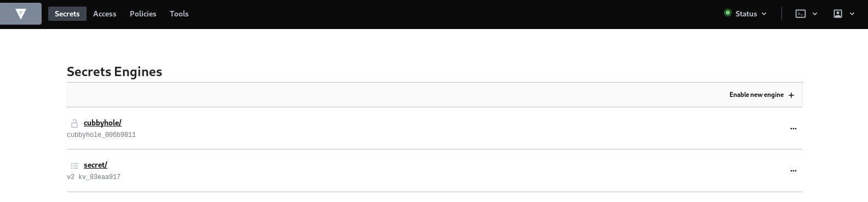
Task: Click the secret engine list icon
Action: coord(74,165)
